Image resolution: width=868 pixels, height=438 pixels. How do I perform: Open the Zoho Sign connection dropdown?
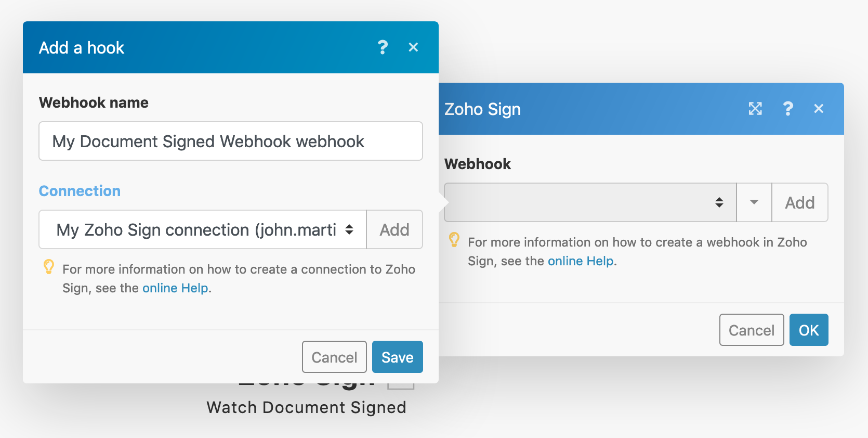pyautogui.click(x=203, y=229)
